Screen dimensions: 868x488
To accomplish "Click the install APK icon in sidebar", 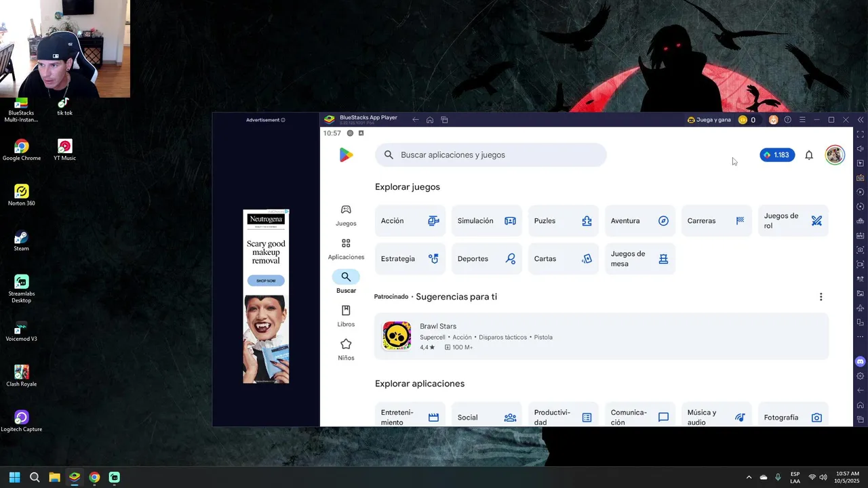I will pyautogui.click(x=861, y=236).
